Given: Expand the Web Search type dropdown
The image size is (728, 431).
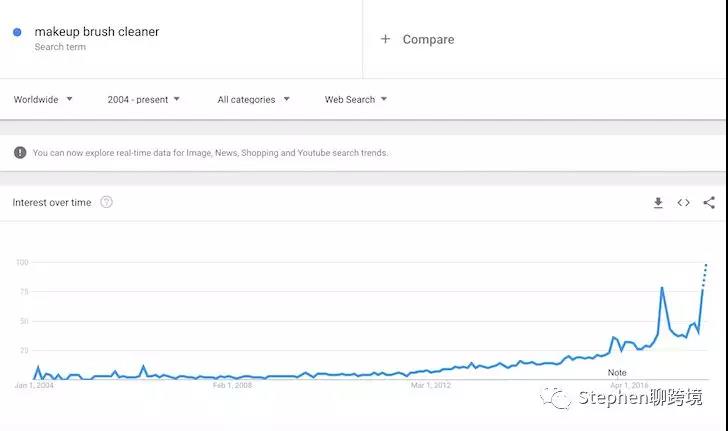Looking at the screenshot, I should [355, 99].
